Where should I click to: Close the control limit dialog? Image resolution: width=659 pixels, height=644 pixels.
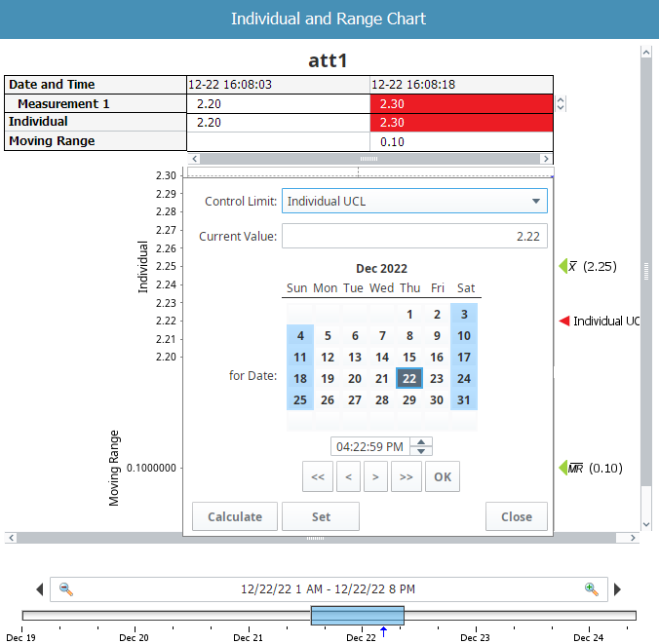click(x=516, y=517)
